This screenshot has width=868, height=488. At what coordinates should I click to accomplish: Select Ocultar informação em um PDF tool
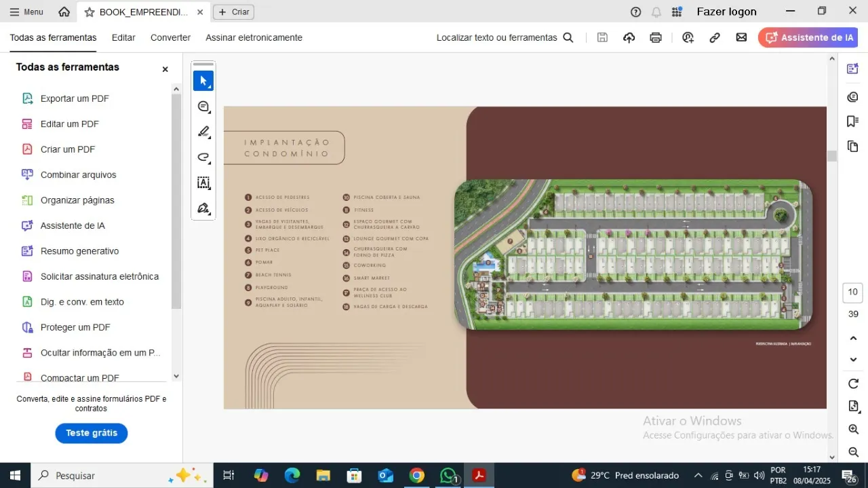pos(100,353)
